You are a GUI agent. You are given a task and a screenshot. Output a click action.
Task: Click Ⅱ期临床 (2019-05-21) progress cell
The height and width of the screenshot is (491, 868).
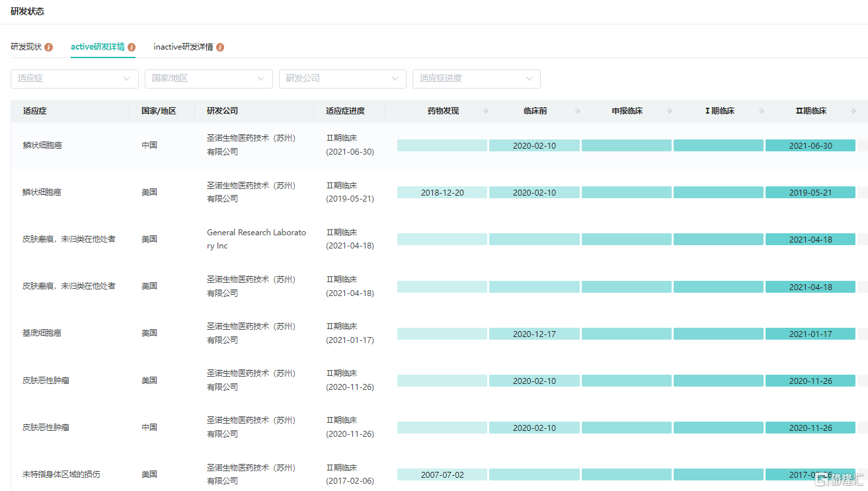(350, 192)
